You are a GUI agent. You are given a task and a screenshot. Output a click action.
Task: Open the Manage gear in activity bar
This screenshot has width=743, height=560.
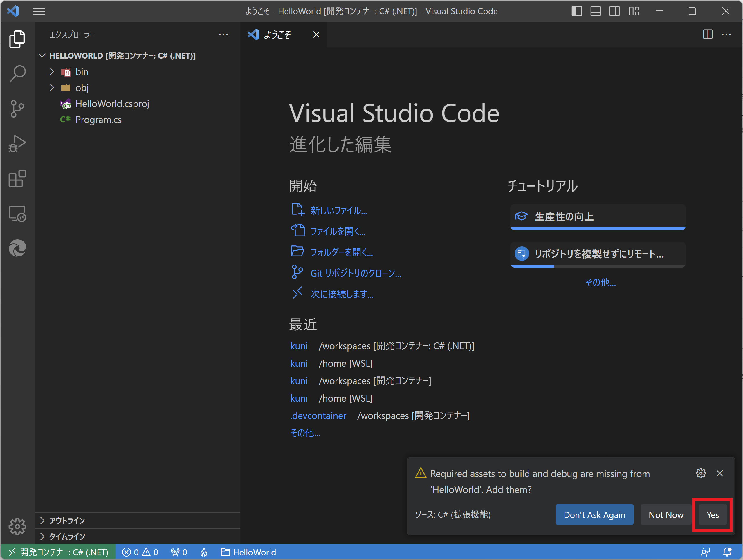pyautogui.click(x=17, y=526)
